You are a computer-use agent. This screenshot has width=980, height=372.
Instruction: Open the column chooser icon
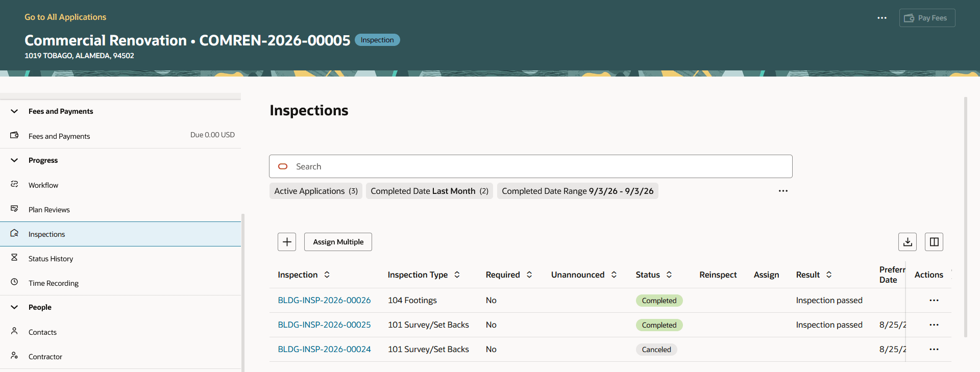934,242
